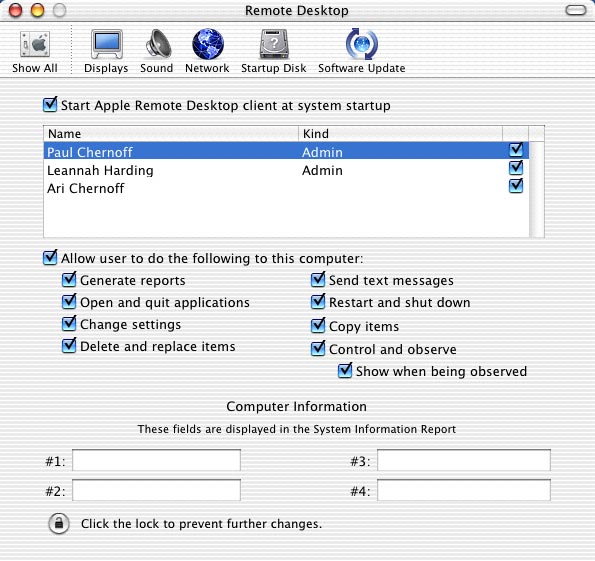Minimize the window with the yellow button

point(37,10)
